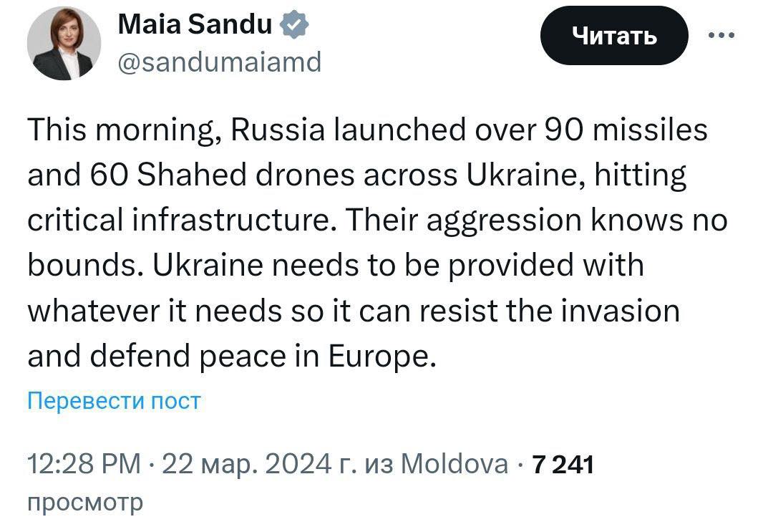The width and height of the screenshot is (763, 532).
Task: Click the phrase '60 Shahed drones'
Action: coord(223,175)
